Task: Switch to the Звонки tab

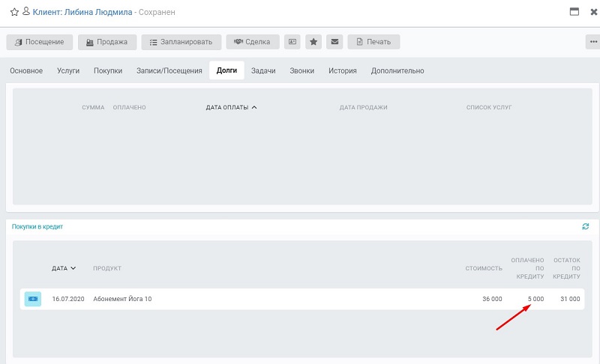Action: coord(302,70)
